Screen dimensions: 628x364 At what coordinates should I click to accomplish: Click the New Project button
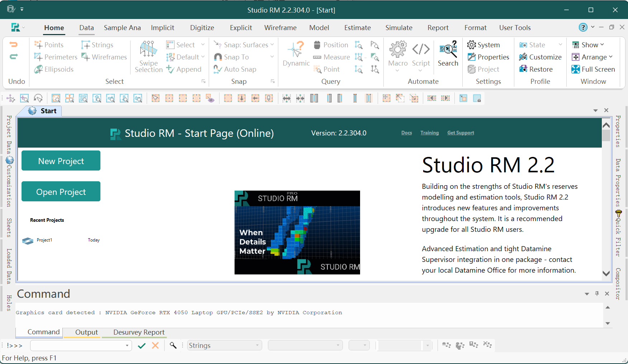pyautogui.click(x=61, y=161)
